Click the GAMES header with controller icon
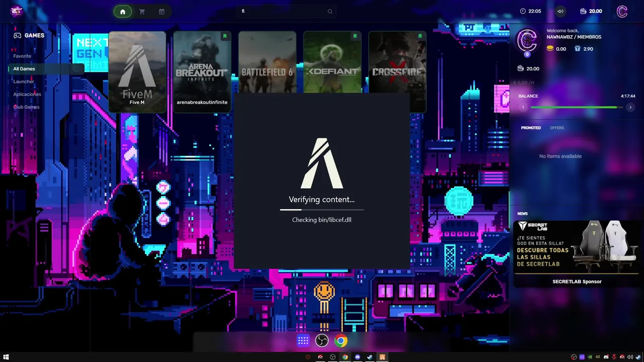 [x=29, y=35]
